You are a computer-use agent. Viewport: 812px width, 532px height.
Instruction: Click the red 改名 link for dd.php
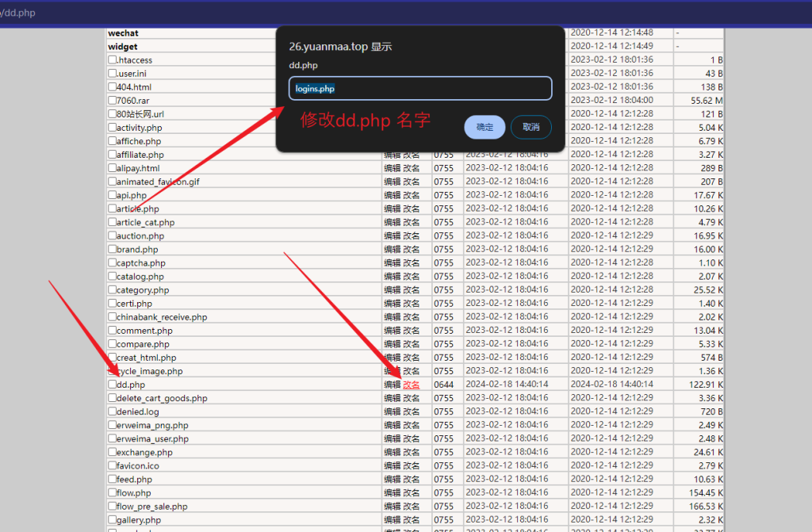click(x=412, y=385)
